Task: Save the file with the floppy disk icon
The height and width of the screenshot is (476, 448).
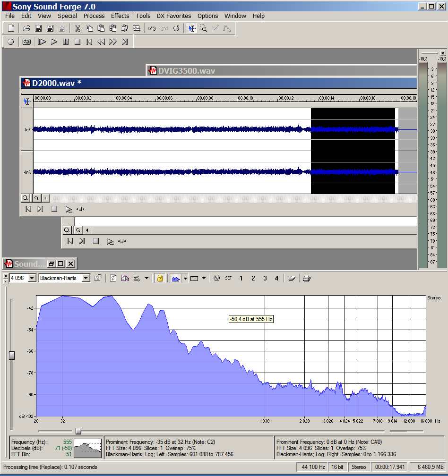Action: tap(38, 28)
